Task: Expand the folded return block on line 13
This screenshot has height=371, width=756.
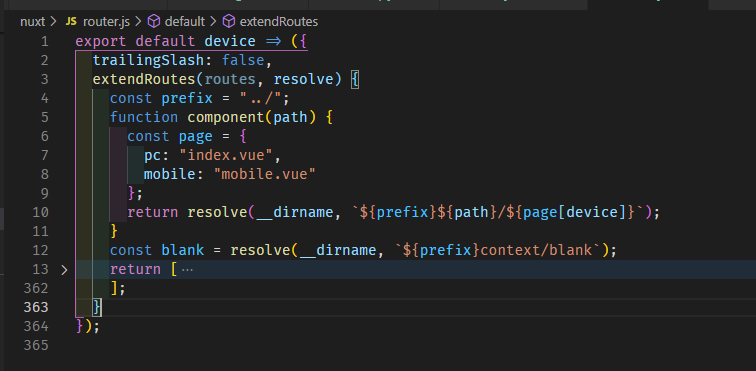Action: [x=65, y=270]
